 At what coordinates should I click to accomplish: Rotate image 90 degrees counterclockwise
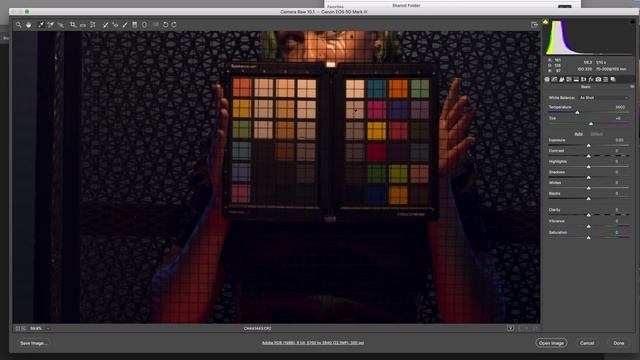point(165,25)
